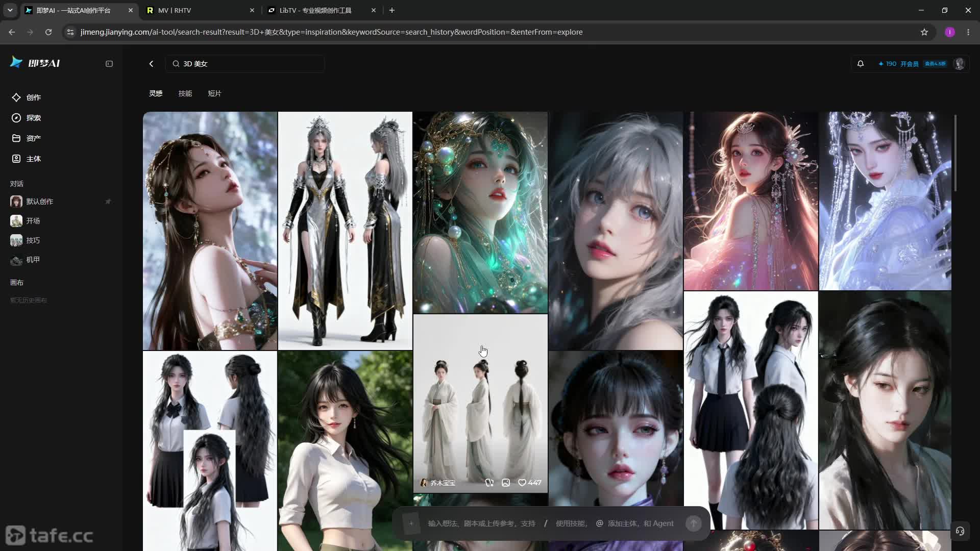Open 资产 assets section

pos(27,138)
